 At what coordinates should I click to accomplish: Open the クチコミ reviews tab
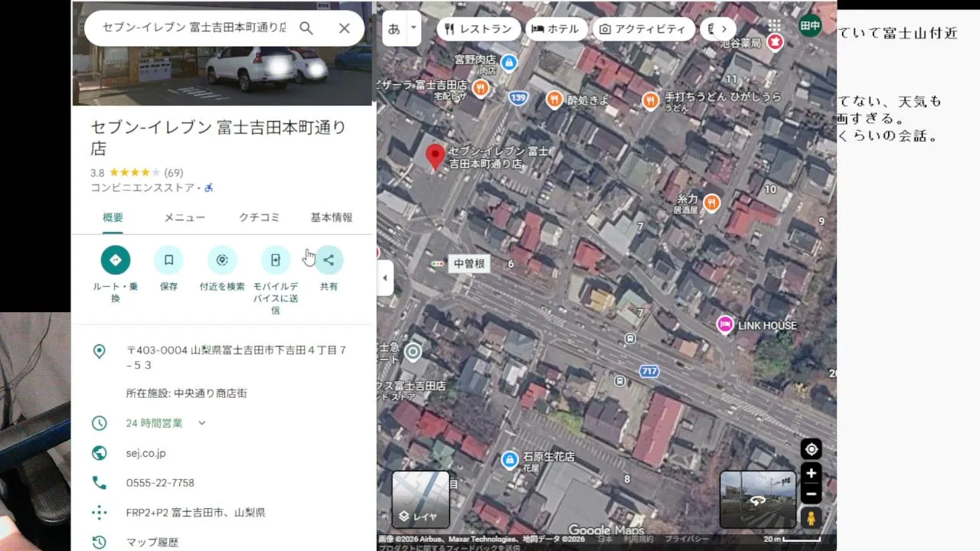(x=260, y=217)
